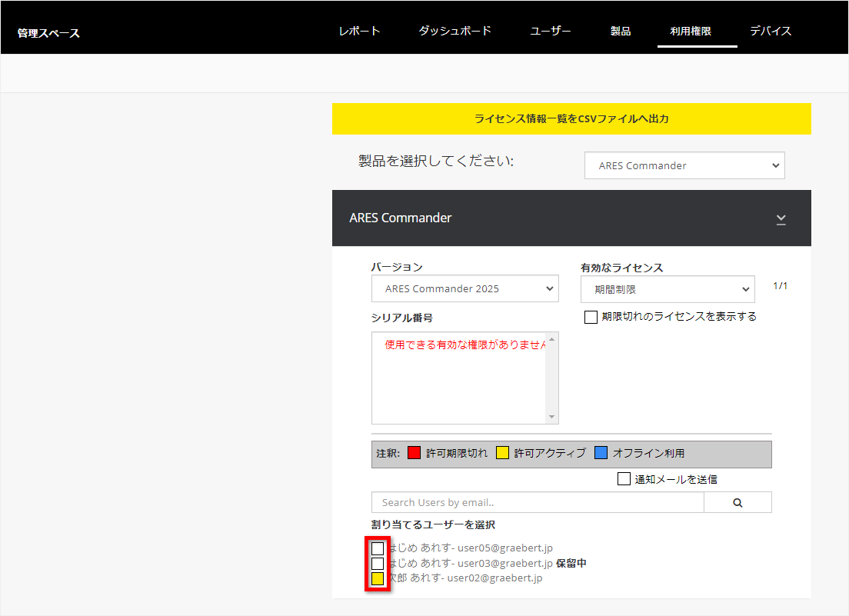
Task: Export license list to CSV file
Action: 571,118
